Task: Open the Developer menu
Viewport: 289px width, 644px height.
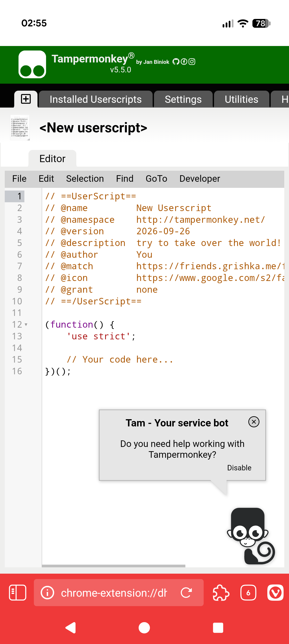Action: click(x=200, y=179)
